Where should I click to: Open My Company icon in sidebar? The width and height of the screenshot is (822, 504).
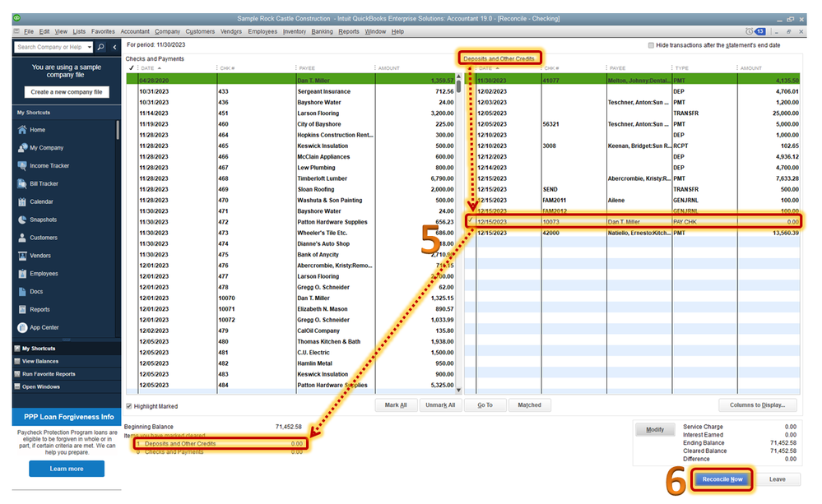(x=22, y=148)
